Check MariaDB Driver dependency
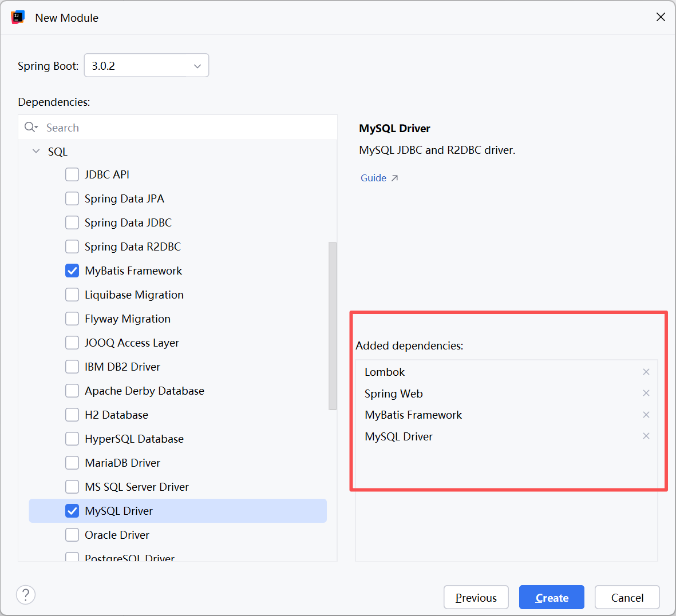 tap(72, 463)
